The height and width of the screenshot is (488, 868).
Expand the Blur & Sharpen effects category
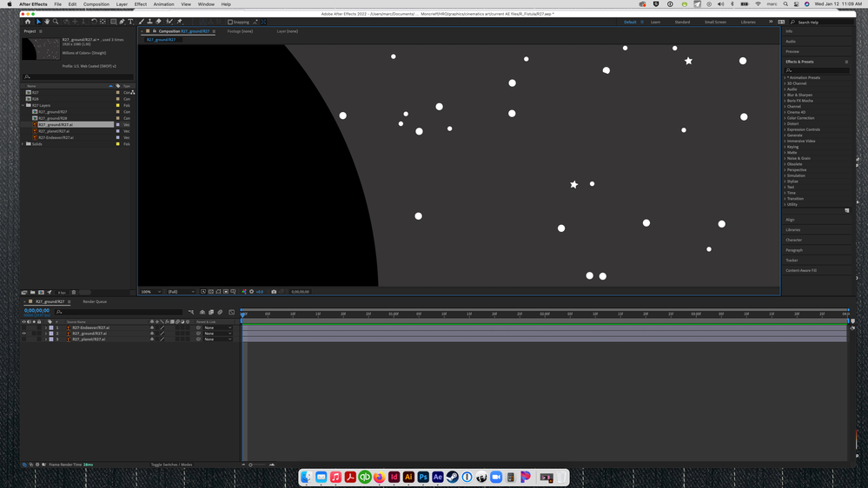pyautogui.click(x=785, y=95)
